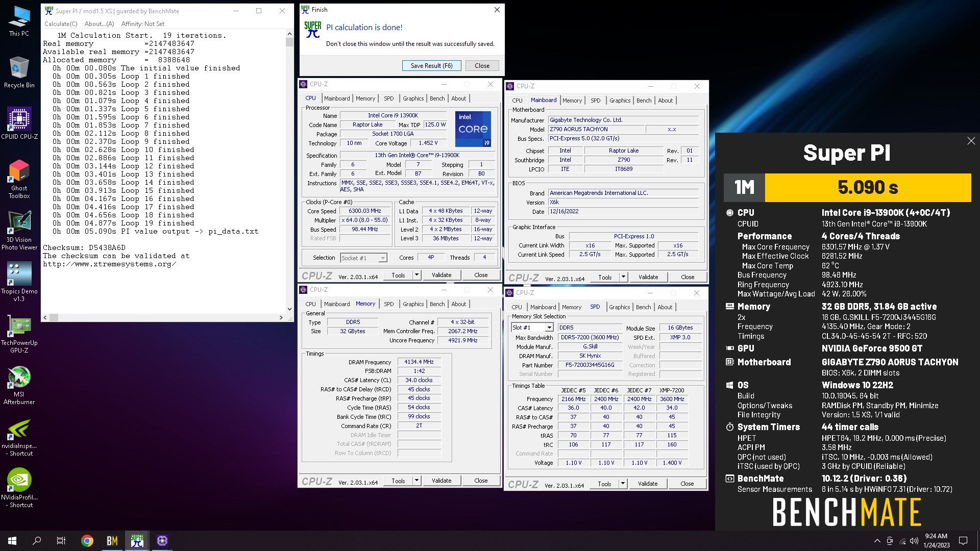
Task: Close the BenchMate Super PI result panel
Action: 971,141
